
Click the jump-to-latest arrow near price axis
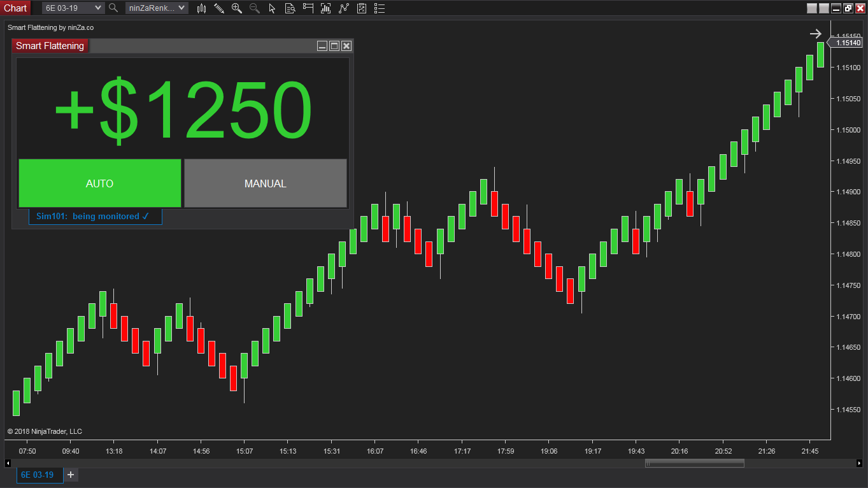click(815, 34)
